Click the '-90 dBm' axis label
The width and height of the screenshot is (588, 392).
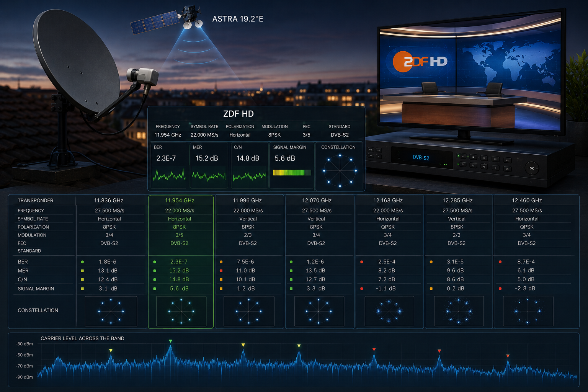24,377
